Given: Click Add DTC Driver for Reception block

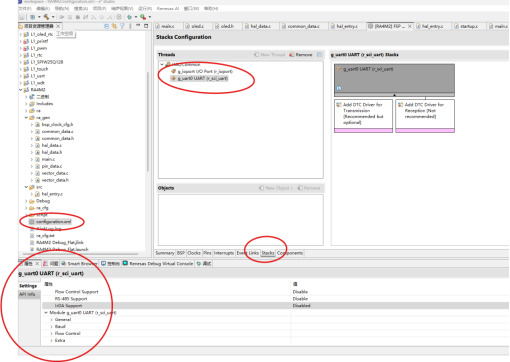Looking at the screenshot, I should click(x=425, y=116).
